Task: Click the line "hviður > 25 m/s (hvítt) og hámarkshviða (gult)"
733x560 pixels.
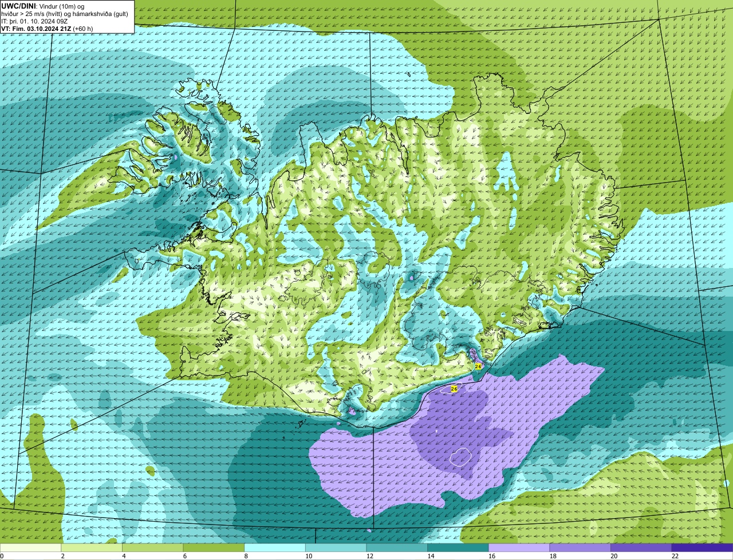Action: tap(65, 13)
